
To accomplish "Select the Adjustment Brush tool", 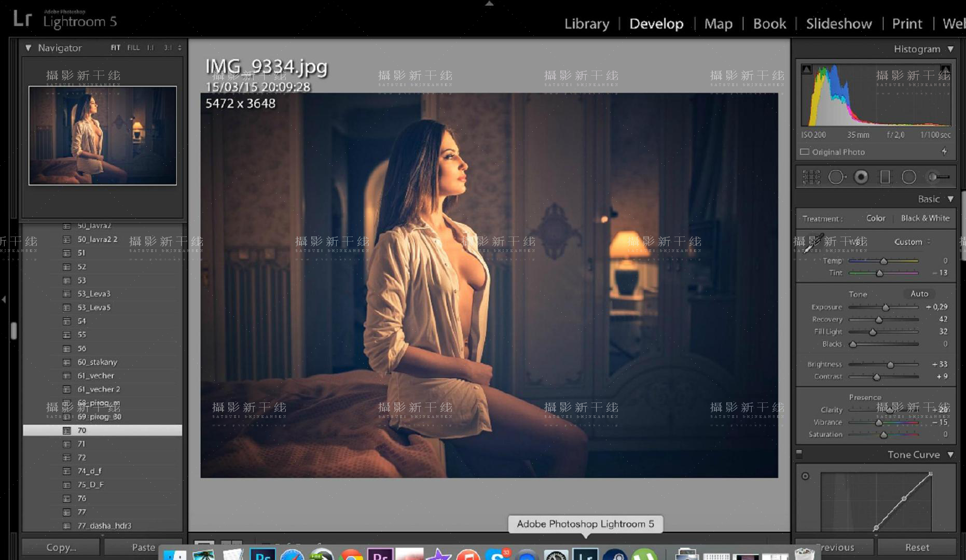I will tap(939, 177).
